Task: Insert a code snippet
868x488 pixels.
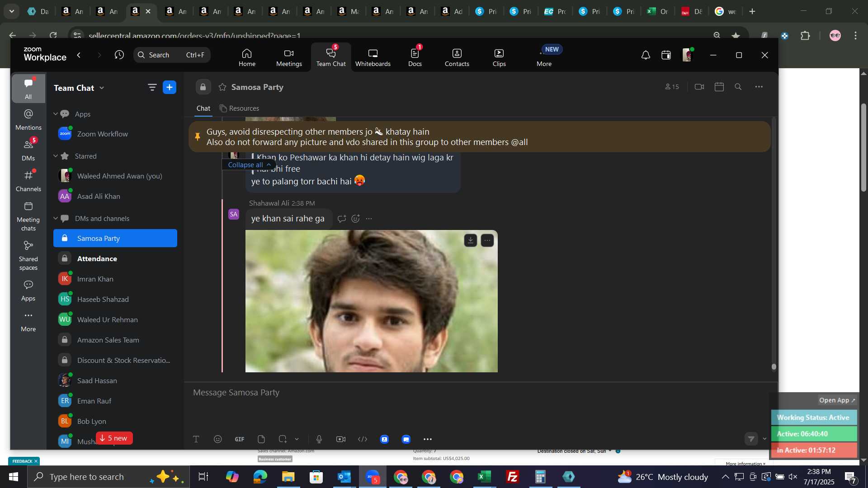Action: point(363,439)
